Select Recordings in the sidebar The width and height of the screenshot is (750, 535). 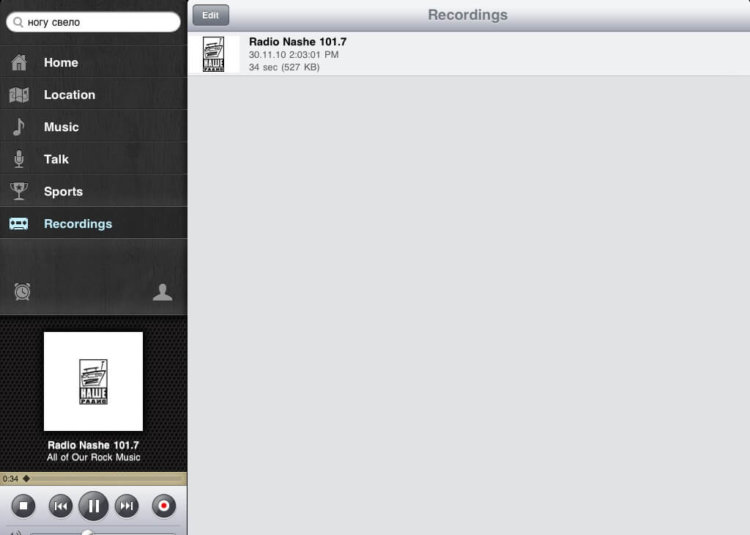tap(93, 223)
